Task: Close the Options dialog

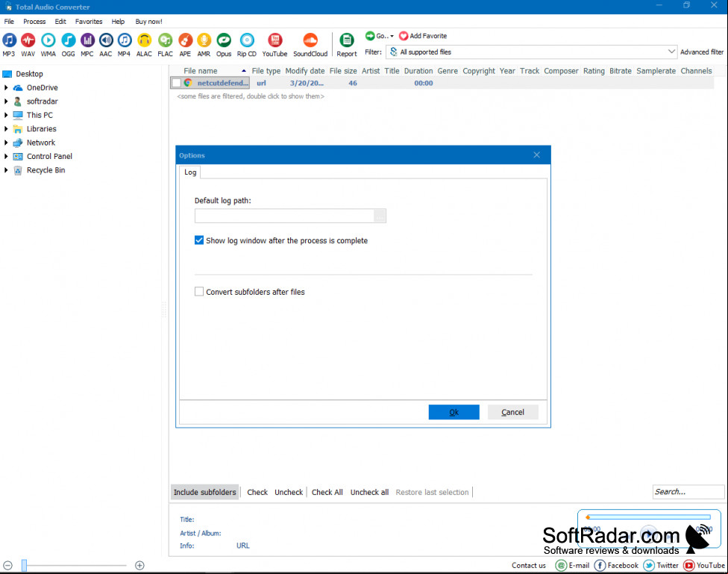Action: click(x=537, y=155)
